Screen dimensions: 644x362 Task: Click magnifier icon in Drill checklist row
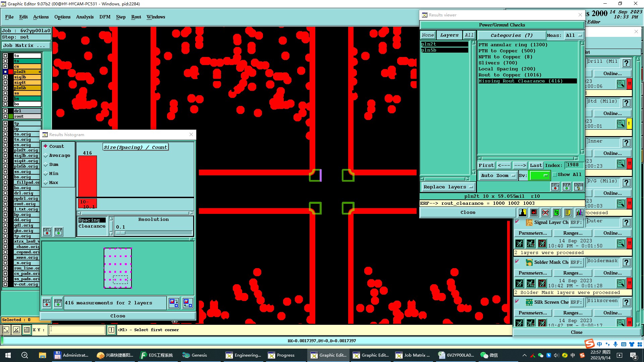point(621,84)
